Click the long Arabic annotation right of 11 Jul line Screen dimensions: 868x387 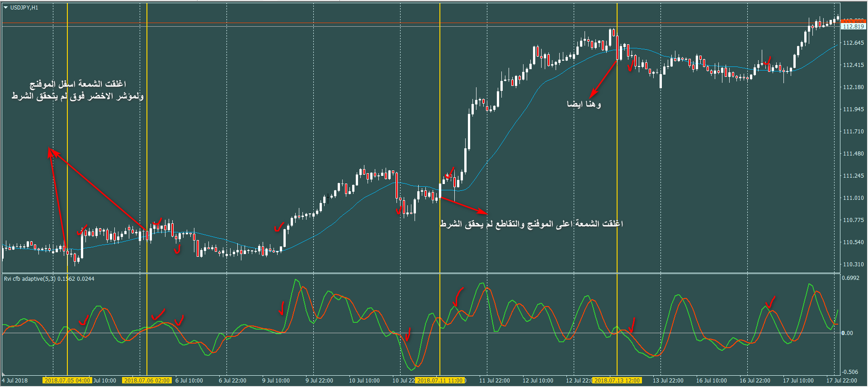click(531, 224)
